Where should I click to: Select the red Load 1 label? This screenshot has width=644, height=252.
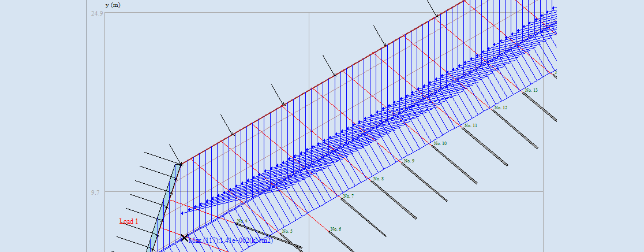point(129,221)
